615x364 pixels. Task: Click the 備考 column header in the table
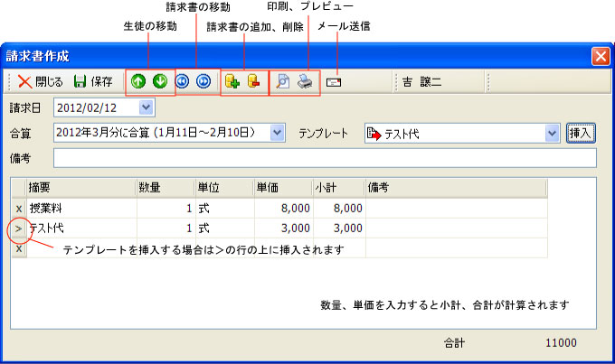pyautogui.click(x=456, y=188)
